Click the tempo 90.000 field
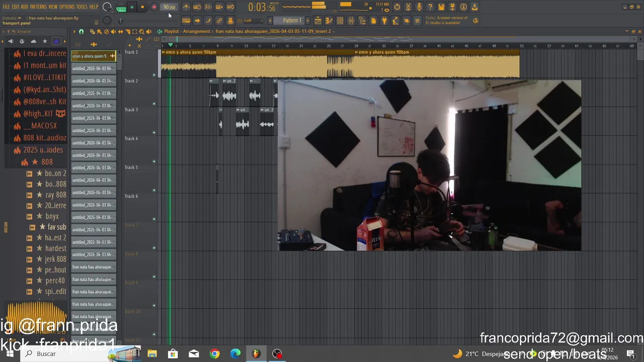Screen dimensions: 644x362 (x=169, y=7)
